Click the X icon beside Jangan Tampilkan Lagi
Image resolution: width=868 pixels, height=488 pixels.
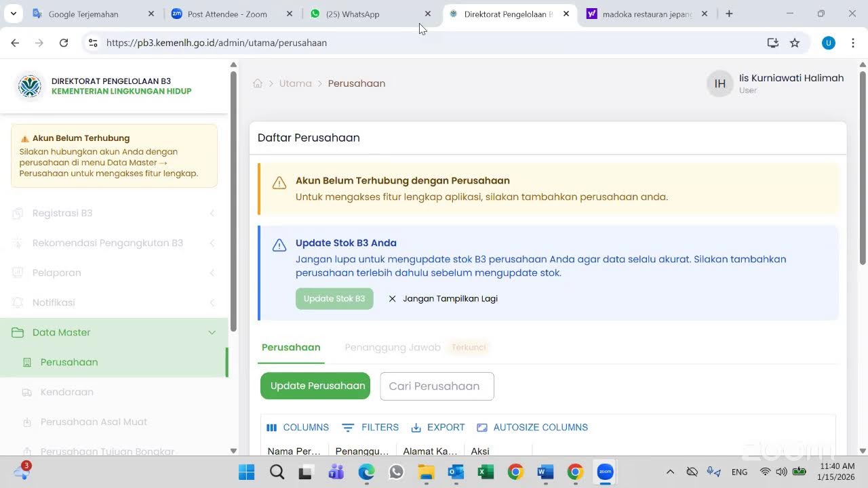point(392,299)
